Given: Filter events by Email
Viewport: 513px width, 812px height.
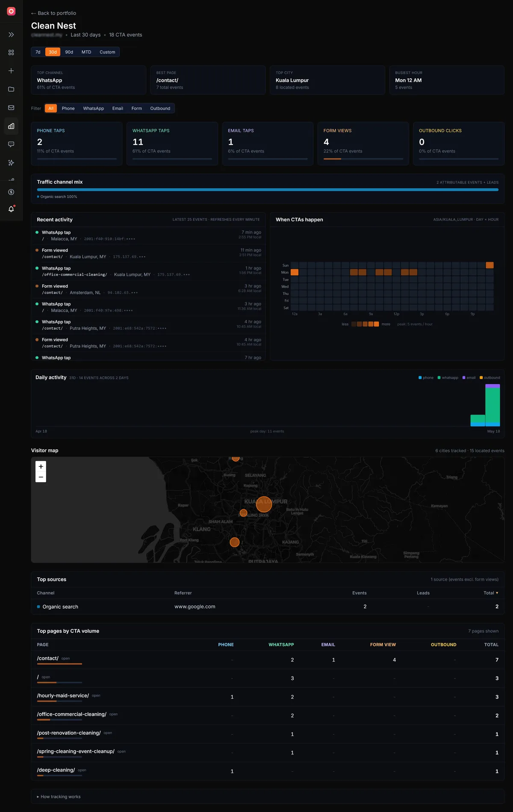Looking at the screenshot, I should point(118,109).
